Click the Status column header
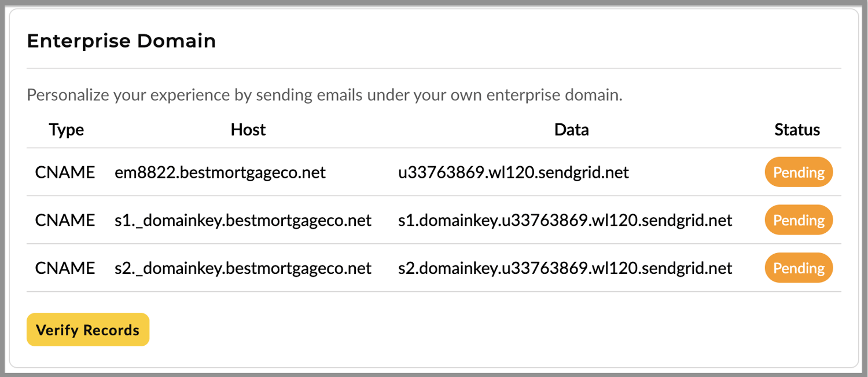The height and width of the screenshot is (377, 868). point(797,130)
